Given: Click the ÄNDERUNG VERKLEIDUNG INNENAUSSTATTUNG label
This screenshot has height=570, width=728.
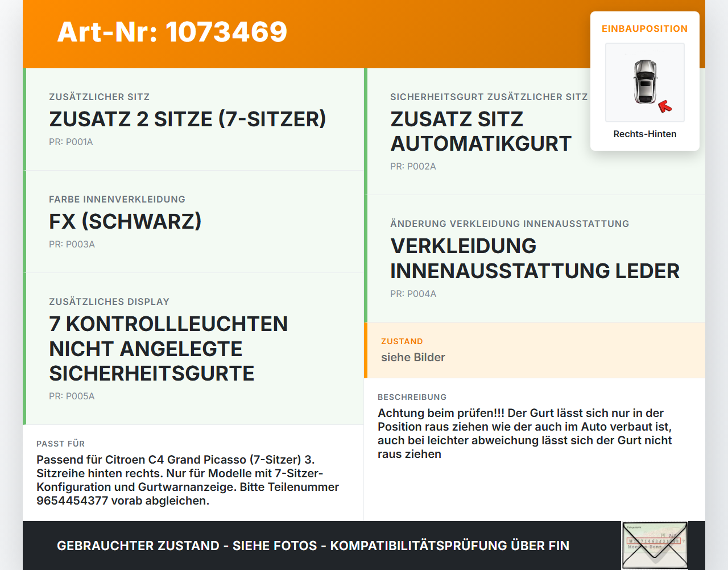Looking at the screenshot, I should pyautogui.click(x=510, y=224).
